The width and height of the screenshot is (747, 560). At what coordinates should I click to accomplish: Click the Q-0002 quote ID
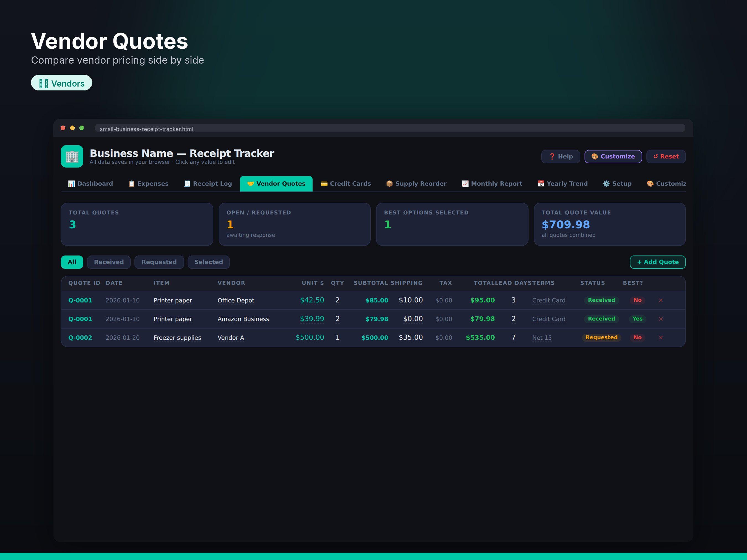80,338
